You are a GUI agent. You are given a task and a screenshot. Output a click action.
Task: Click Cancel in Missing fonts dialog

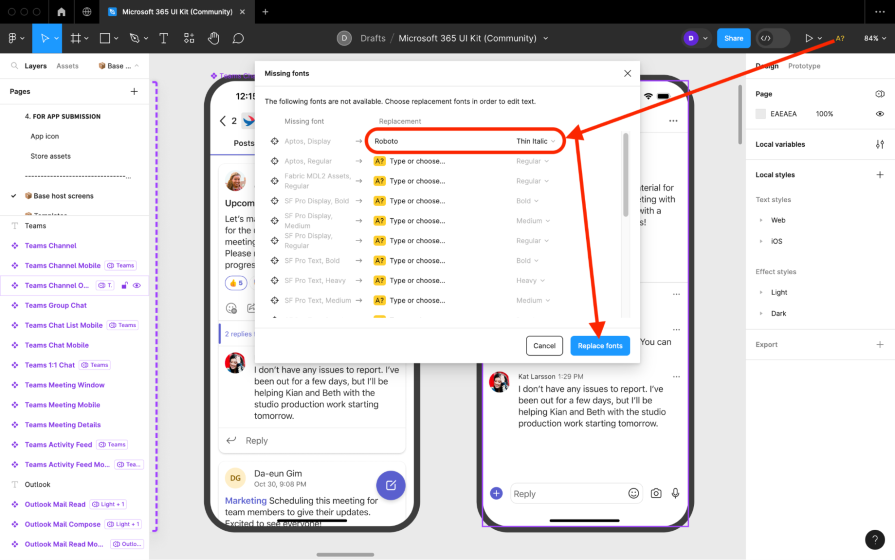click(x=544, y=345)
